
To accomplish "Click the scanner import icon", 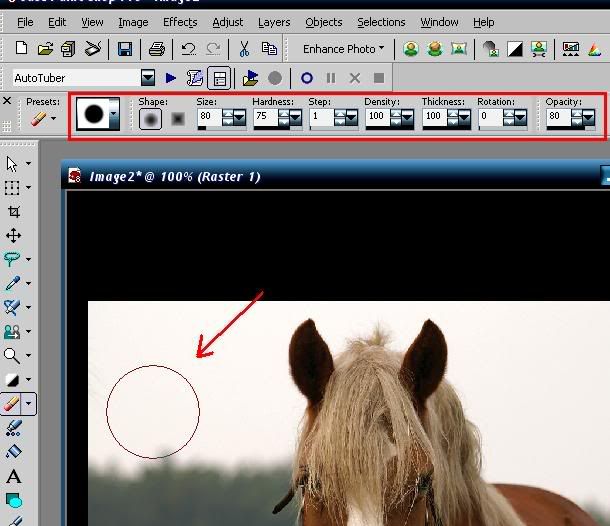I will 93,49.
